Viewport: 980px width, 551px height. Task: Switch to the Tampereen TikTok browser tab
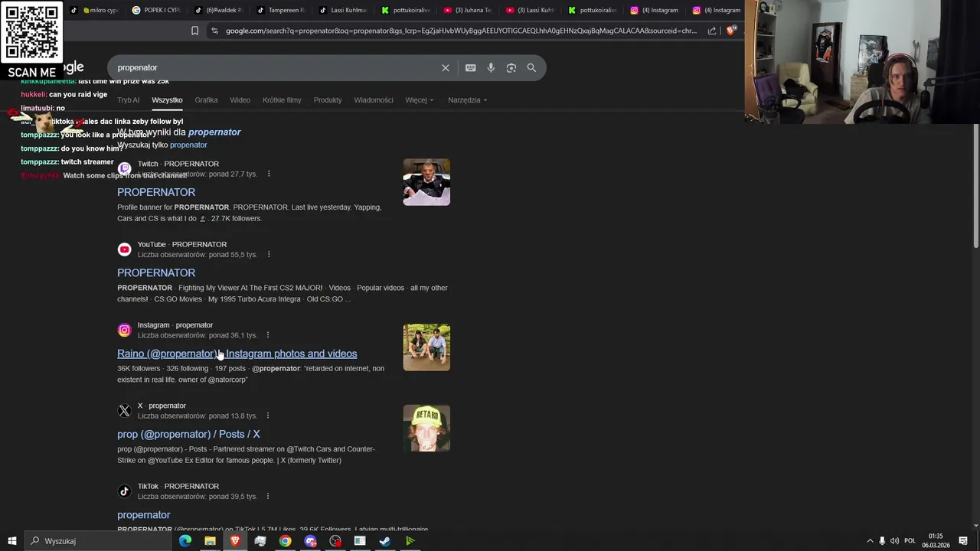[x=281, y=10]
